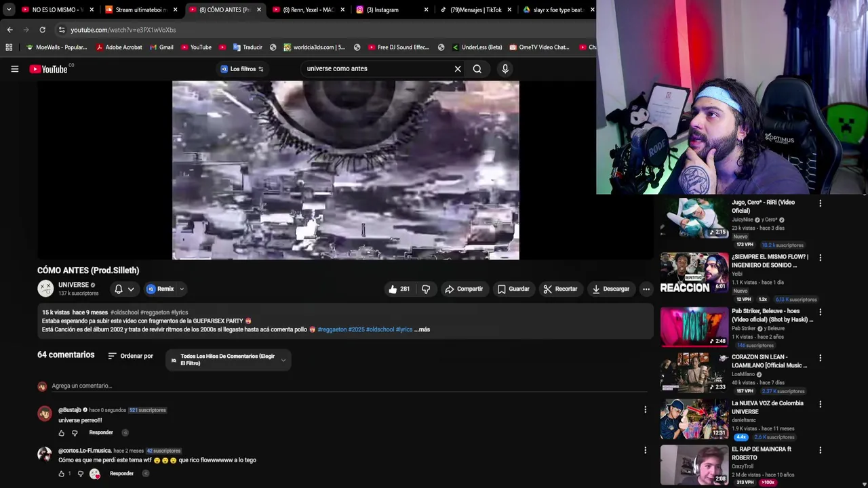This screenshot has width=868, height=488.
Task: Open Los filtros extension button
Action: 242,68
